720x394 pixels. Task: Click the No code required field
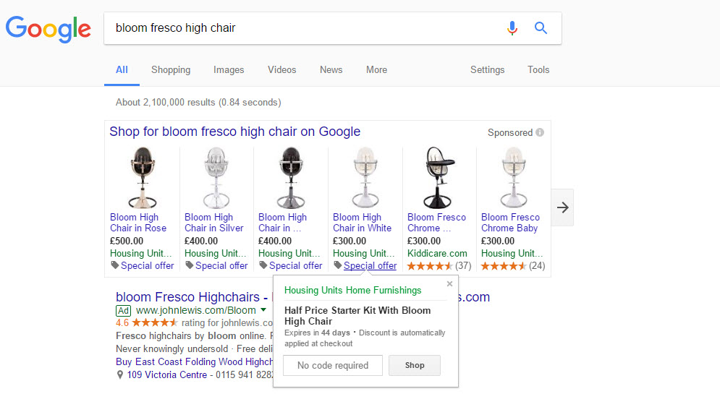pyautogui.click(x=333, y=365)
